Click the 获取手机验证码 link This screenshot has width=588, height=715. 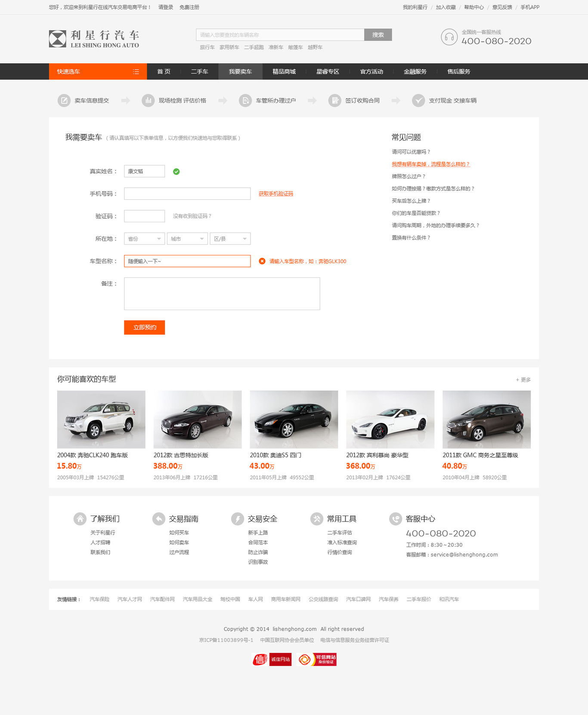pyautogui.click(x=276, y=194)
